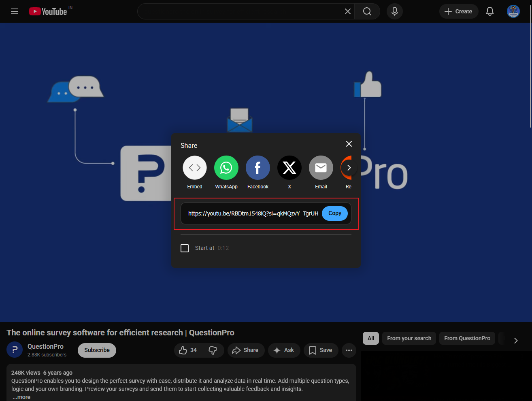Open the Create menu button
The width and height of the screenshot is (532, 401).
[459, 11]
